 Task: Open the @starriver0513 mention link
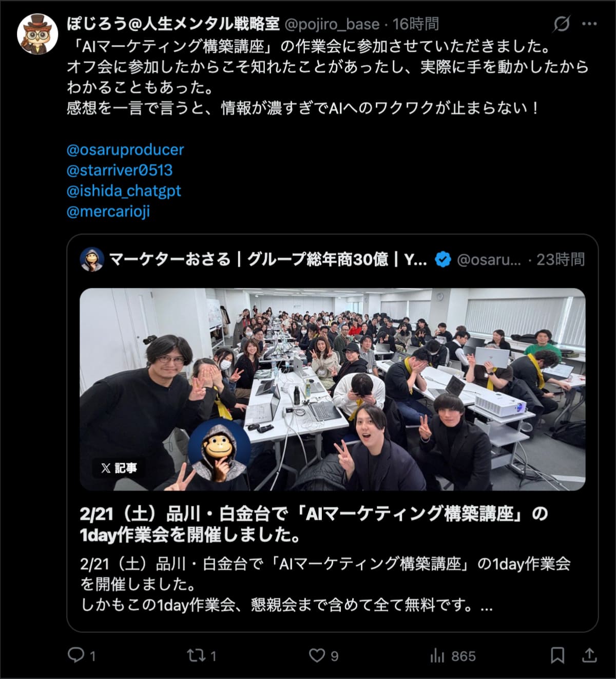(x=120, y=170)
